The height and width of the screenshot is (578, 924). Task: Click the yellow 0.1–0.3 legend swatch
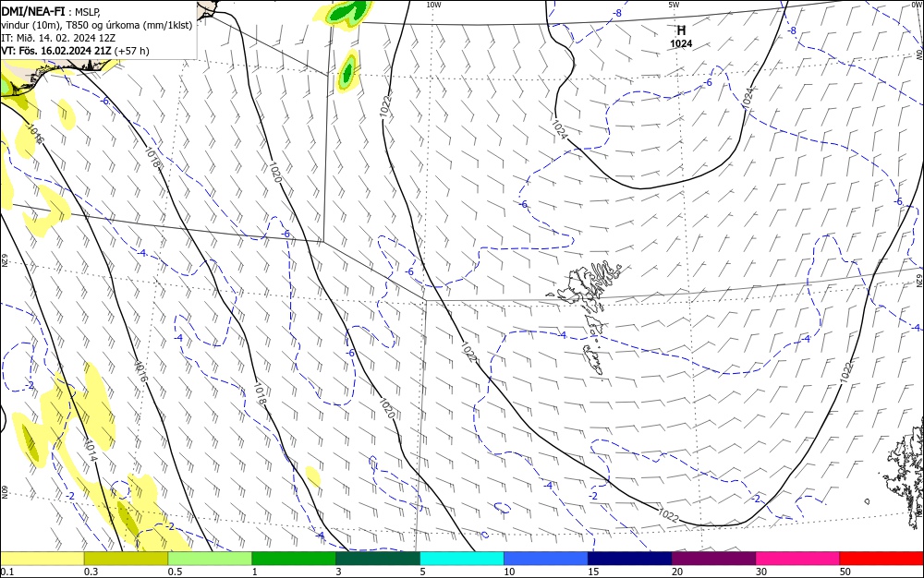point(42,559)
